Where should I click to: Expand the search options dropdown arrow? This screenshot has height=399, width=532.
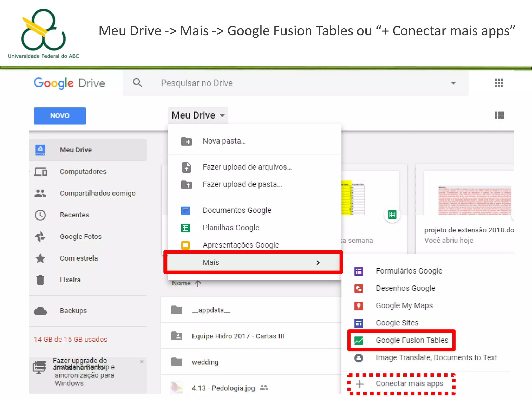coord(453,83)
